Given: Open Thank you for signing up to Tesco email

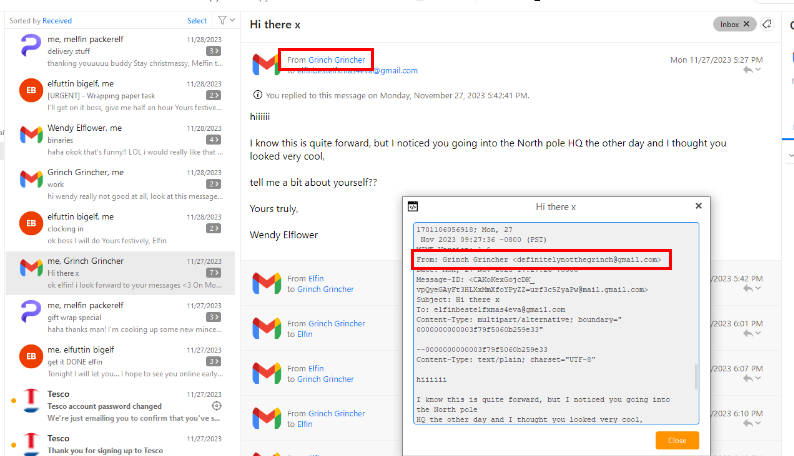Looking at the screenshot, I should pos(120,444).
